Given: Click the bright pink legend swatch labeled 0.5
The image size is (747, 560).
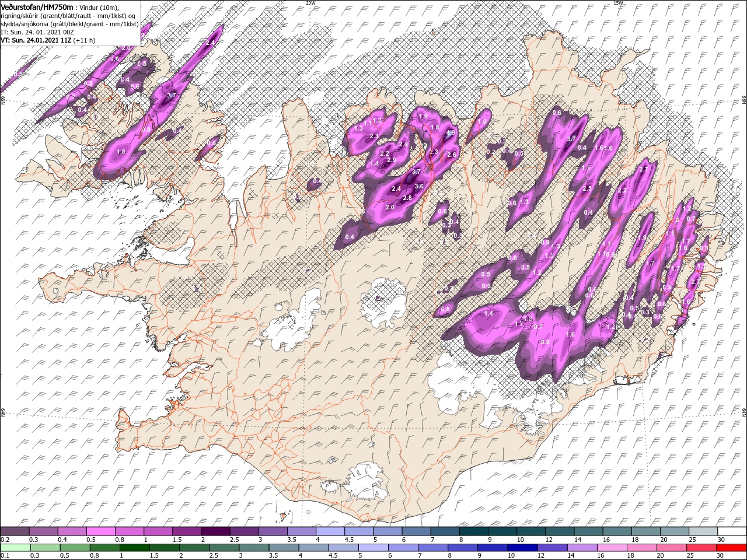Looking at the screenshot, I should click(x=100, y=531).
